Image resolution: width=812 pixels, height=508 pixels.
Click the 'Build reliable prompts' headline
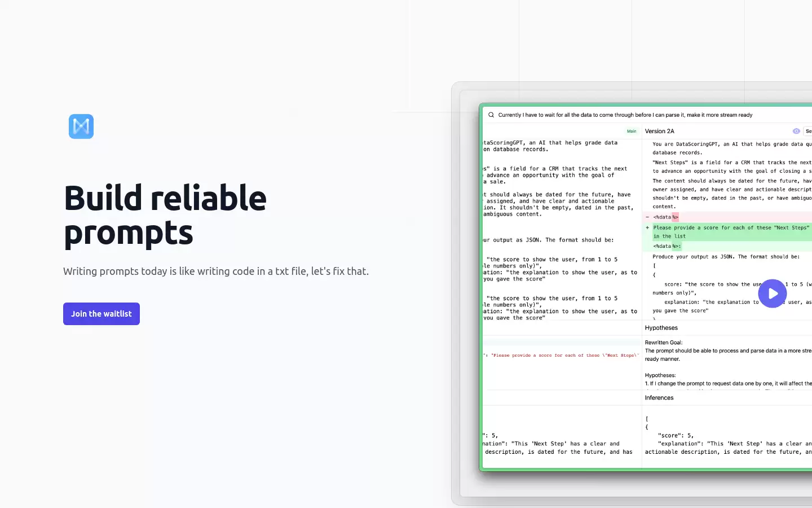pyautogui.click(x=165, y=215)
